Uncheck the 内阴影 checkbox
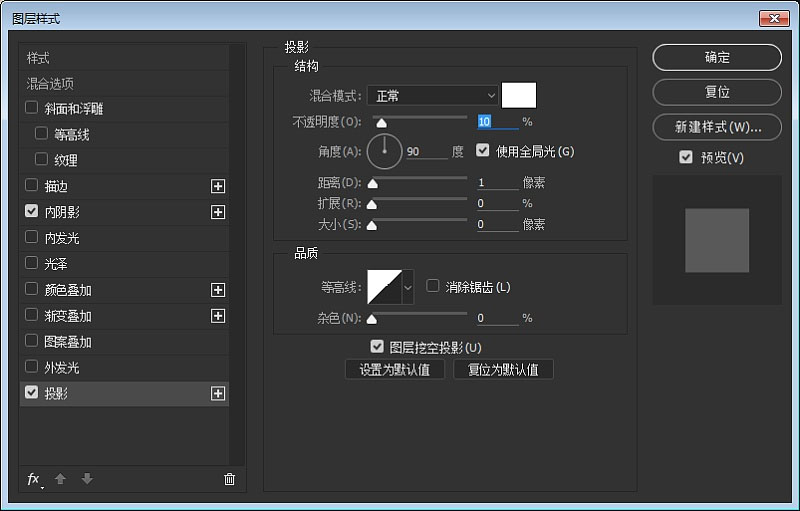 [x=32, y=211]
